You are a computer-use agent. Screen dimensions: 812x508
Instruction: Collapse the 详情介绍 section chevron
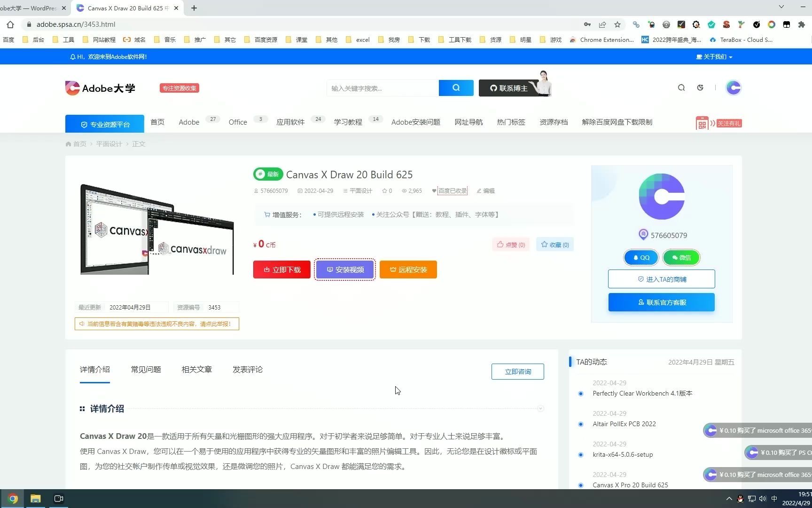541,408
